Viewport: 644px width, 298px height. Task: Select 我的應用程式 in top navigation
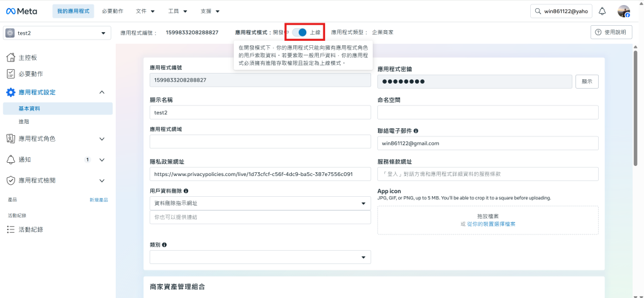click(73, 11)
